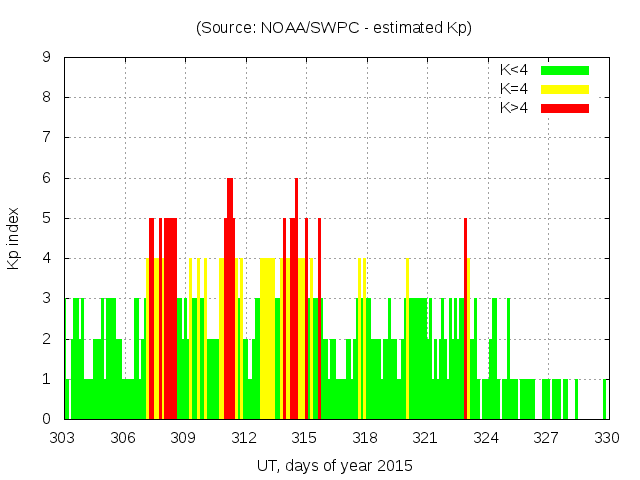This screenshot has height=480, width=640.
Task: Click y-axis tick label 5
Action: [x=47, y=218]
